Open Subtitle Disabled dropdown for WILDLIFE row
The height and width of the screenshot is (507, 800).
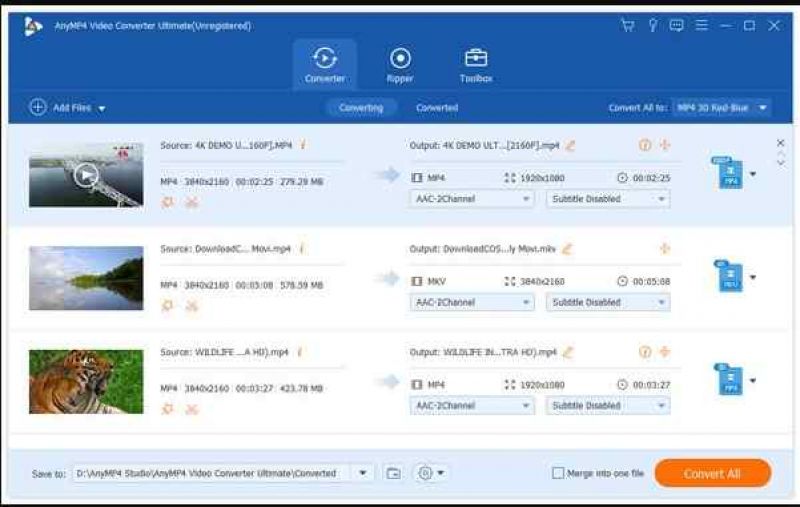[608, 405]
